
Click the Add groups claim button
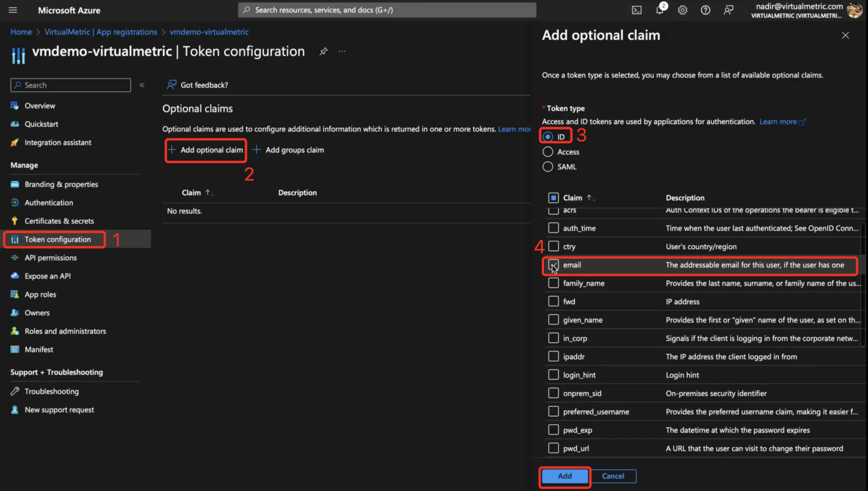(288, 150)
